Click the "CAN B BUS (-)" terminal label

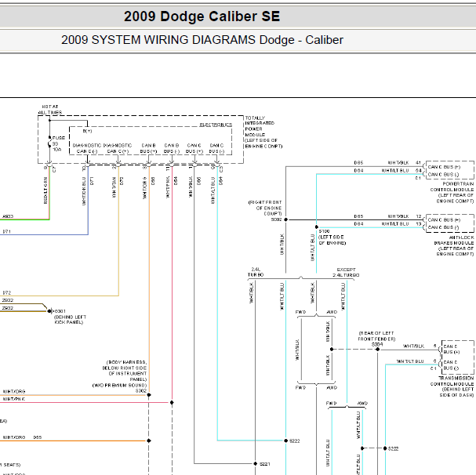tap(172, 148)
